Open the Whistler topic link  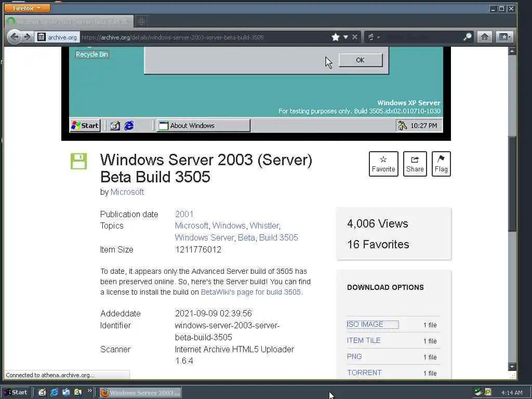pos(264,225)
